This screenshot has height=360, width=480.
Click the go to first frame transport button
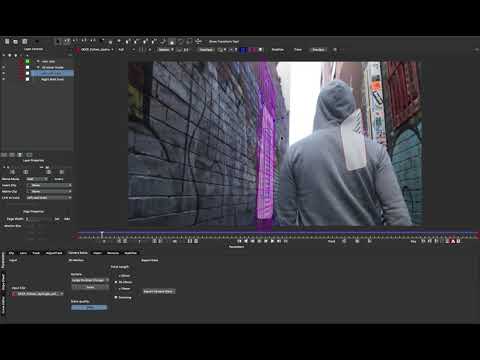(x=239, y=241)
